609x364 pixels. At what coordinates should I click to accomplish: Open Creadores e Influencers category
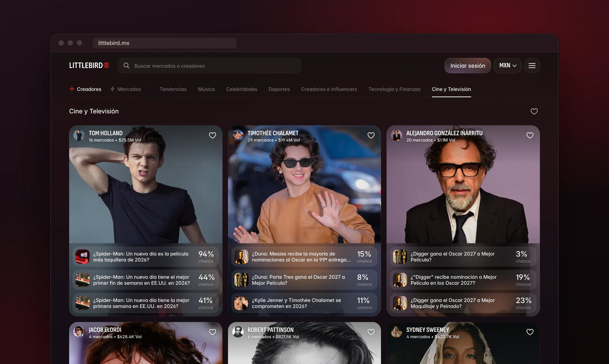tap(329, 89)
